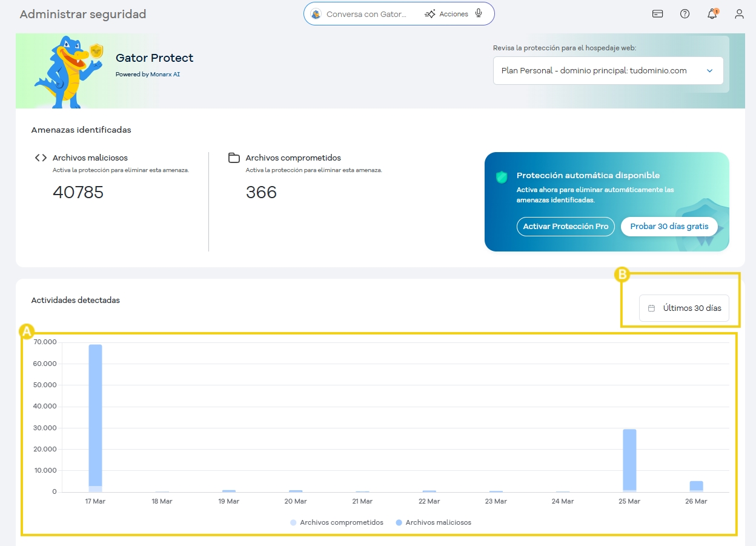
Task: Click the 25 Mar chart bar
Action: point(629,459)
